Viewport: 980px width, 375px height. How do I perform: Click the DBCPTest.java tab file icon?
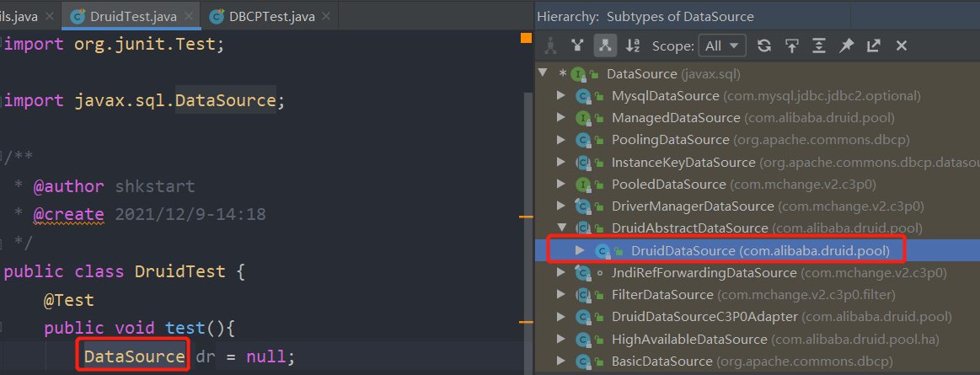point(217,16)
